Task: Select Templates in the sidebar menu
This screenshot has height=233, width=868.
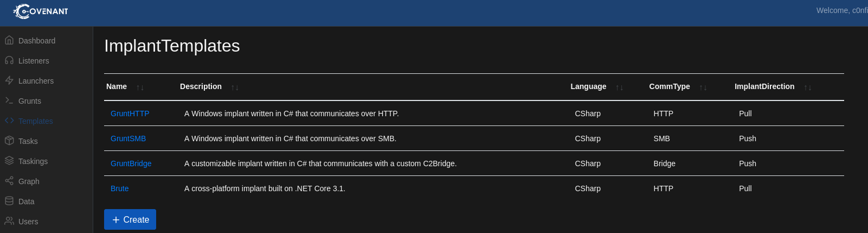Action: click(x=35, y=121)
